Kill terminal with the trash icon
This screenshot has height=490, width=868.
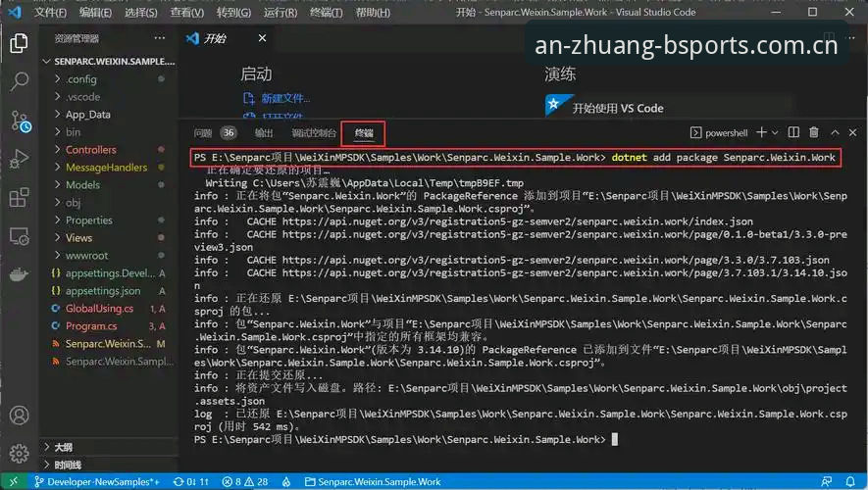(x=814, y=132)
